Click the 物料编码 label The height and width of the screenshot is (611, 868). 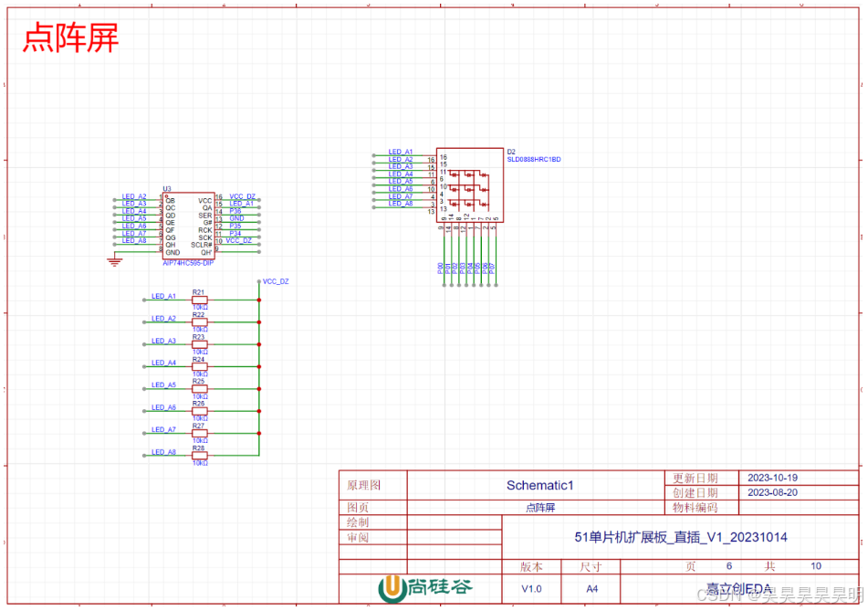pos(695,508)
